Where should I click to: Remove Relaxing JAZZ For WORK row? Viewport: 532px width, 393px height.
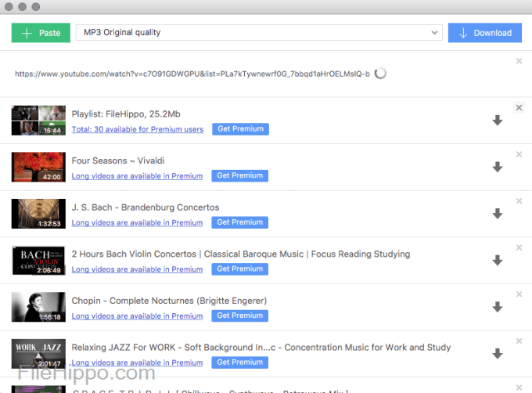point(519,341)
